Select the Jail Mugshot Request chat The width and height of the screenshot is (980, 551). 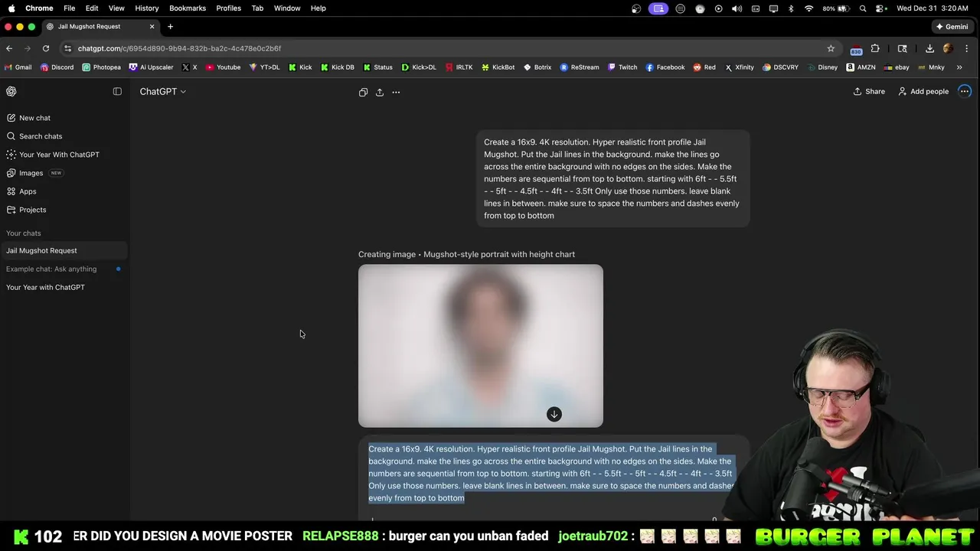pyautogui.click(x=64, y=250)
